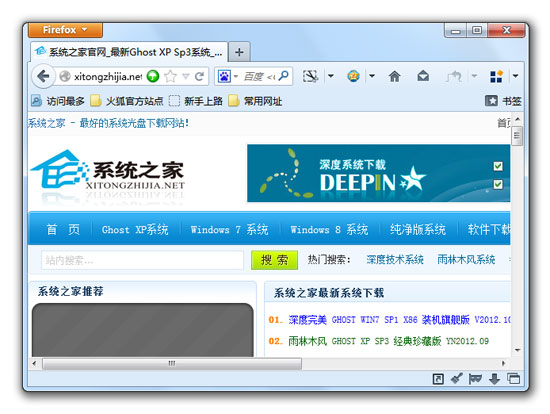Screen dimensions: 550x414
Task: Click the xitongzhijia.net address bar
Action: tap(107, 76)
